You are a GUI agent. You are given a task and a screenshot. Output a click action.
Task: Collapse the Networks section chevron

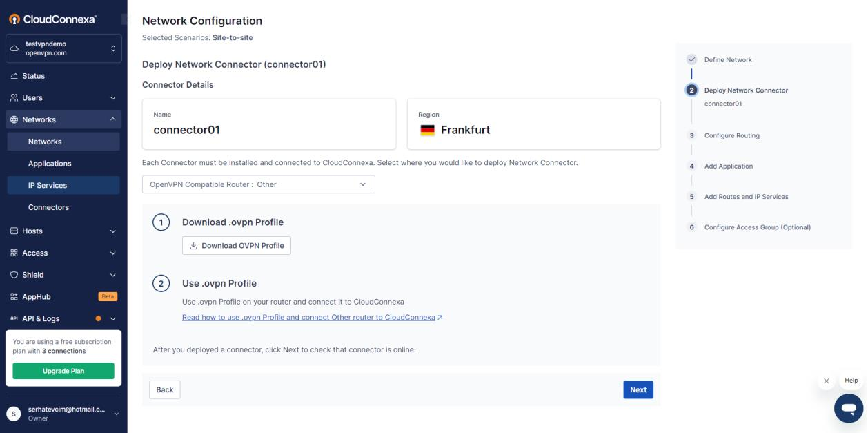tap(113, 120)
